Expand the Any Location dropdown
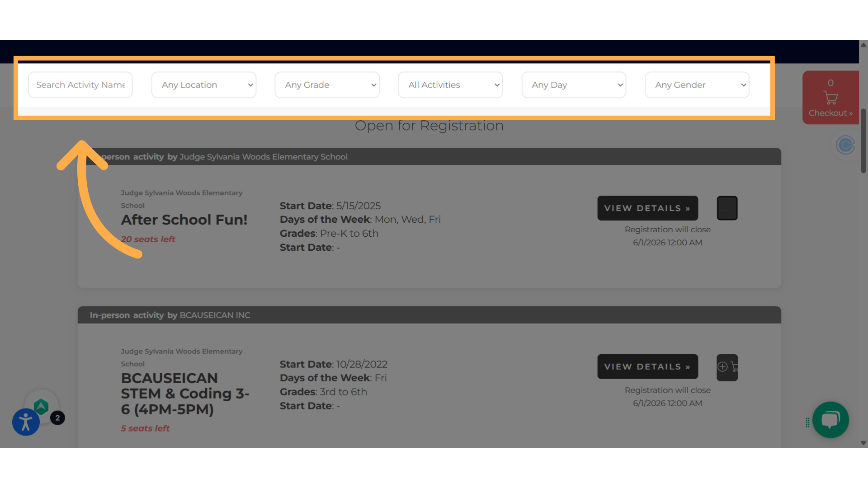The width and height of the screenshot is (868, 488). [x=204, y=85]
